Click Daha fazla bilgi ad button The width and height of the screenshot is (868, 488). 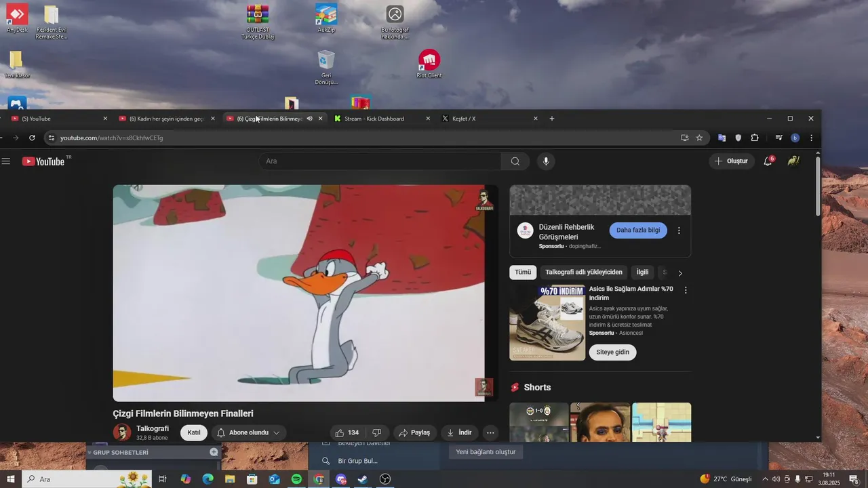(x=638, y=230)
